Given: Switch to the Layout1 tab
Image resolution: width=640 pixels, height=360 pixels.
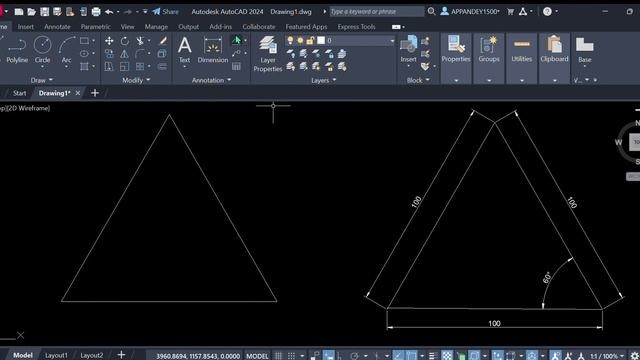Looking at the screenshot, I should pyautogui.click(x=56, y=356).
